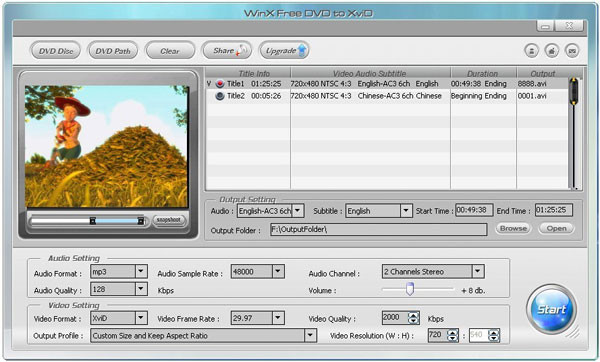Click the video preview thumbnail
Image resolution: width=600 pixels, height=362 pixels.
106,147
